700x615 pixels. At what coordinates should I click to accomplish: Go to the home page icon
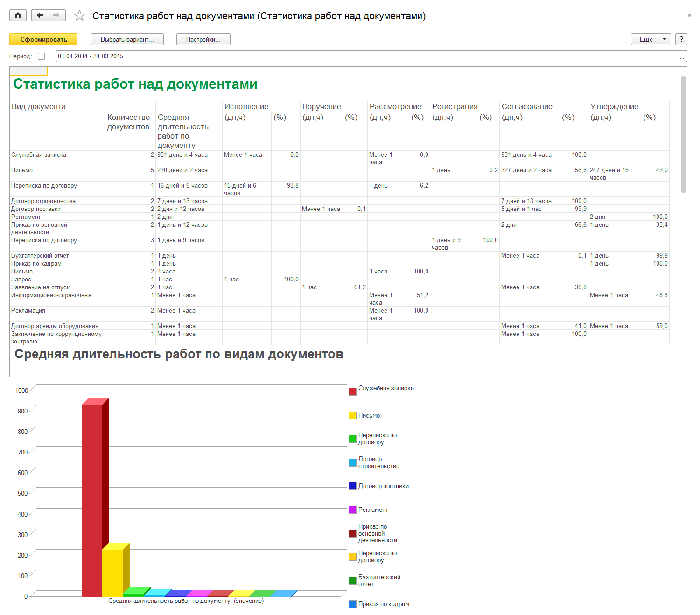(18, 15)
